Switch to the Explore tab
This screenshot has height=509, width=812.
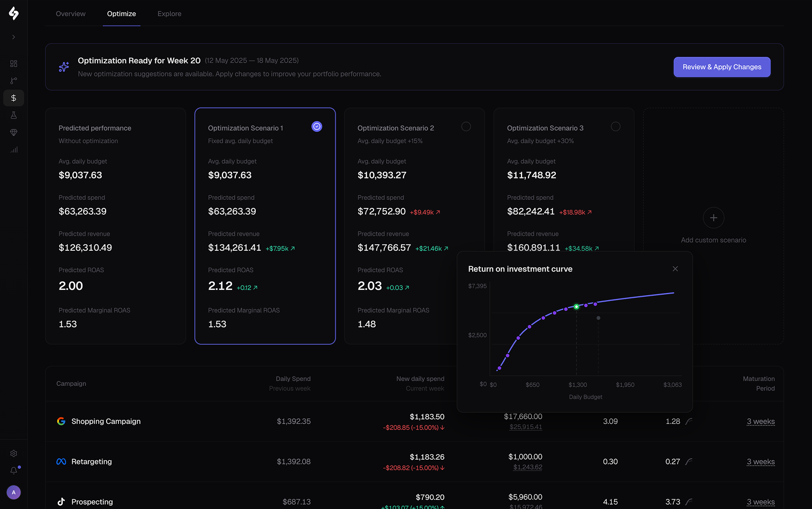169,14
